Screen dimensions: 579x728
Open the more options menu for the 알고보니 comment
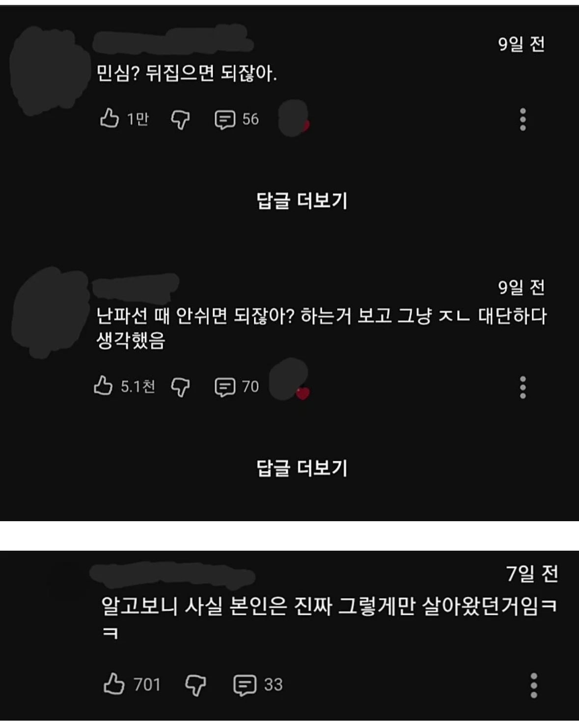click(x=534, y=685)
